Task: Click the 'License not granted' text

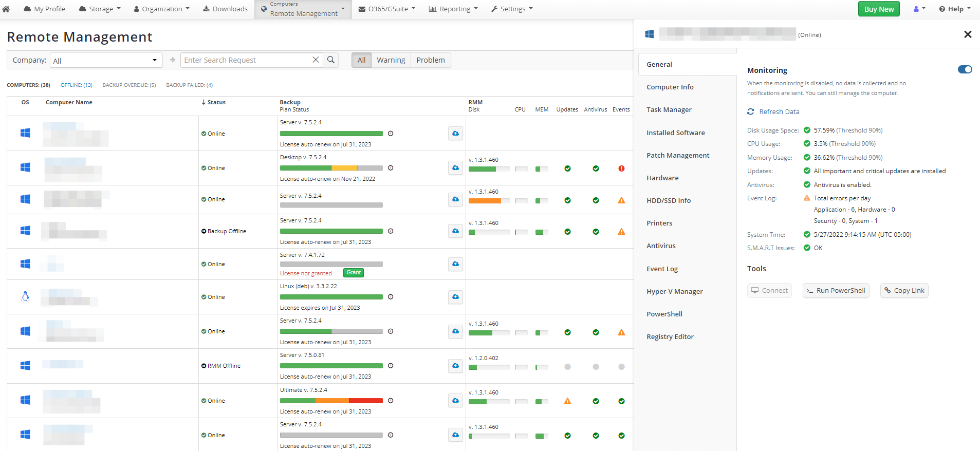Action: click(306, 273)
